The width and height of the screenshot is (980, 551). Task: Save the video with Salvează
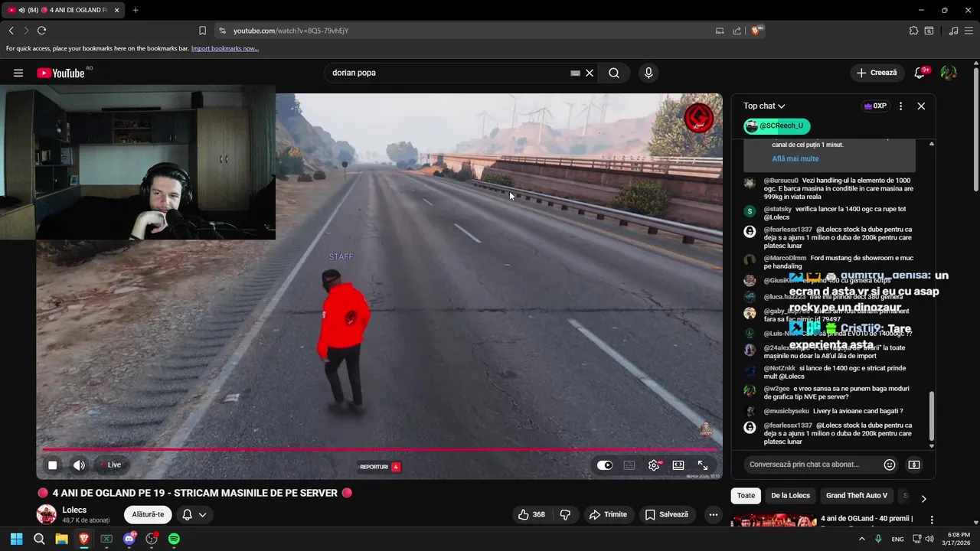(666, 514)
